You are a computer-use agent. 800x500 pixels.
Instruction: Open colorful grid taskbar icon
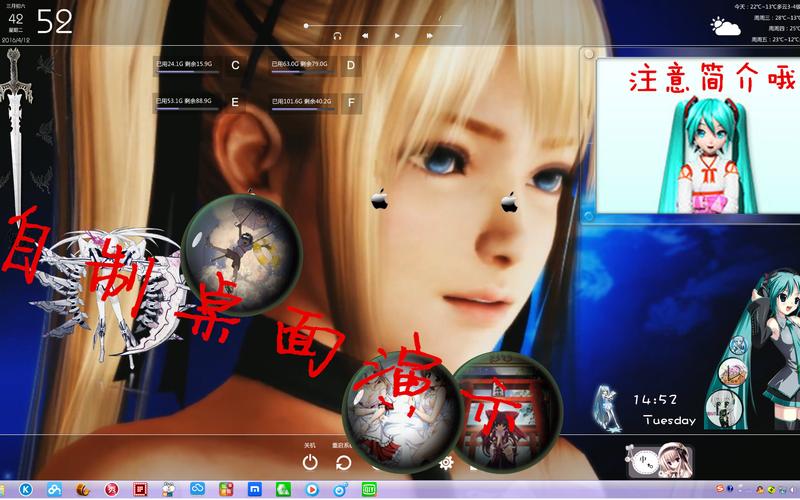point(226,490)
